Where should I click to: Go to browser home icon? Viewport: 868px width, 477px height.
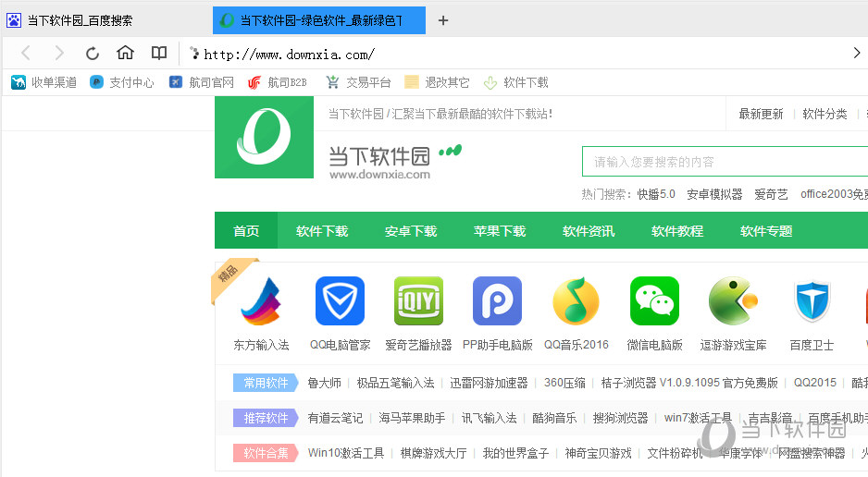pyautogui.click(x=126, y=53)
